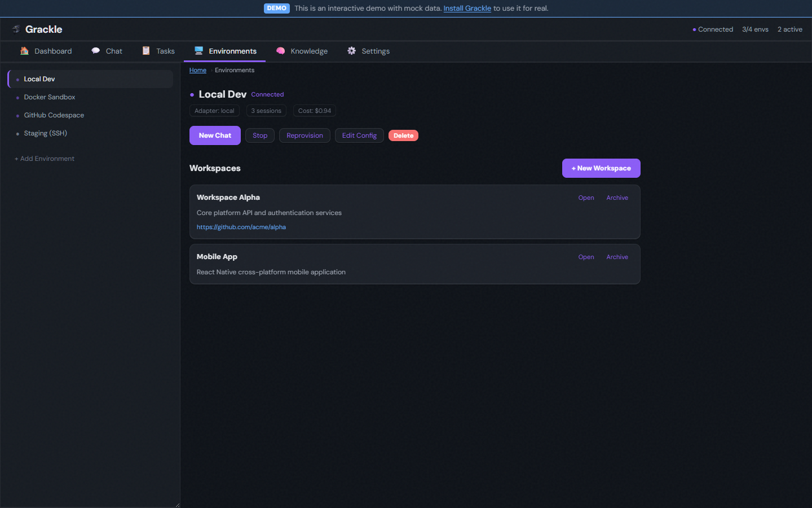Start a New Chat
The width and height of the screenshot is (812, 508).
point(215,135)
